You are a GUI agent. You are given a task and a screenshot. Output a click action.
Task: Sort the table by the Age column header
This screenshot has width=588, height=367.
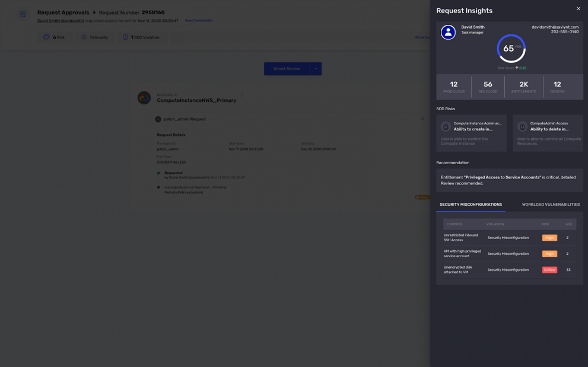point(568,224)
